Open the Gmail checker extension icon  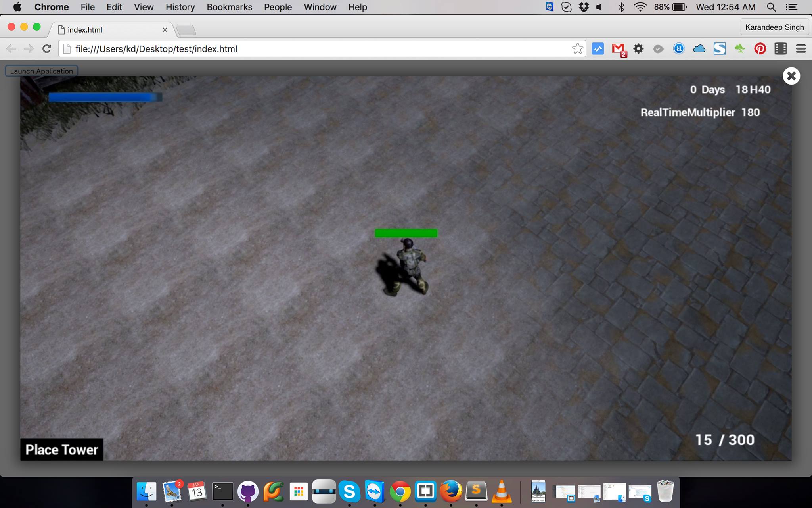pyautogui.click(x=618, y=49)
